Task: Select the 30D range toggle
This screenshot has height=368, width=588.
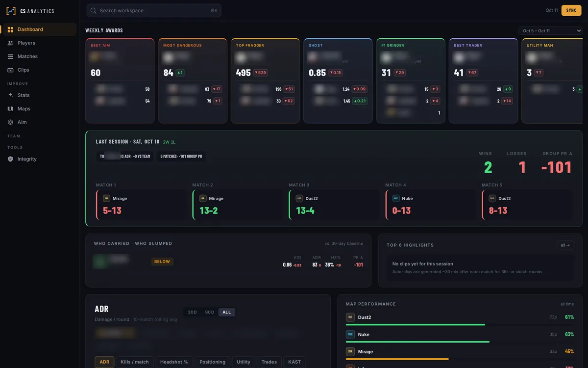Action: (x=192, y=312)
